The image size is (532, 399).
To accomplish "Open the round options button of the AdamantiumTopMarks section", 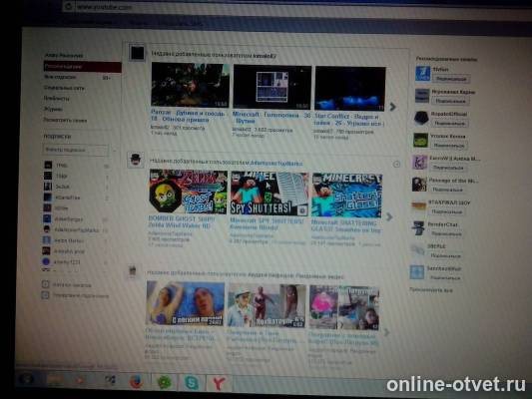I will pyautogui.click(x=396, y=165).
